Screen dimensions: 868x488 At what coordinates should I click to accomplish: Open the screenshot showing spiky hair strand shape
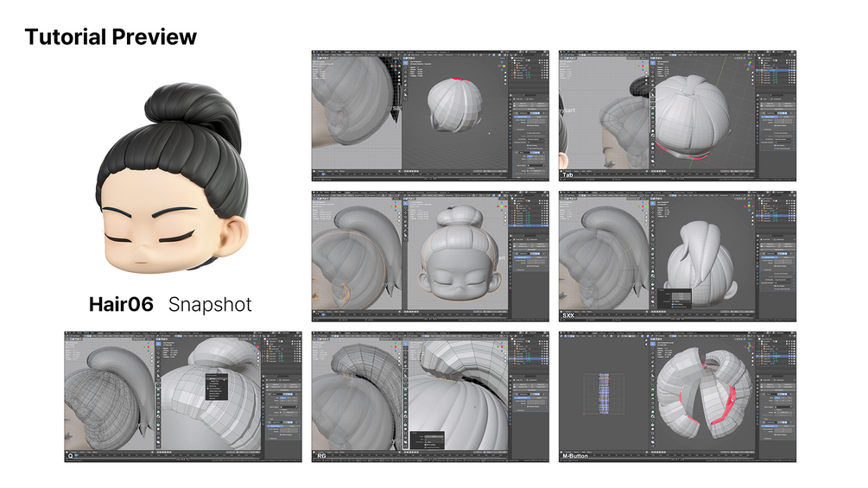677,257
